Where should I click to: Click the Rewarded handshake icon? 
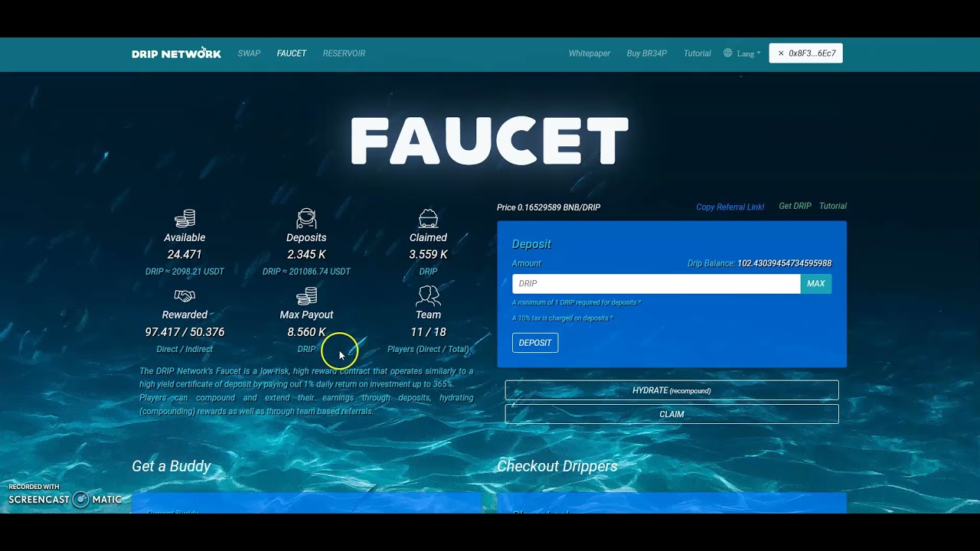(x=185, y=295)
